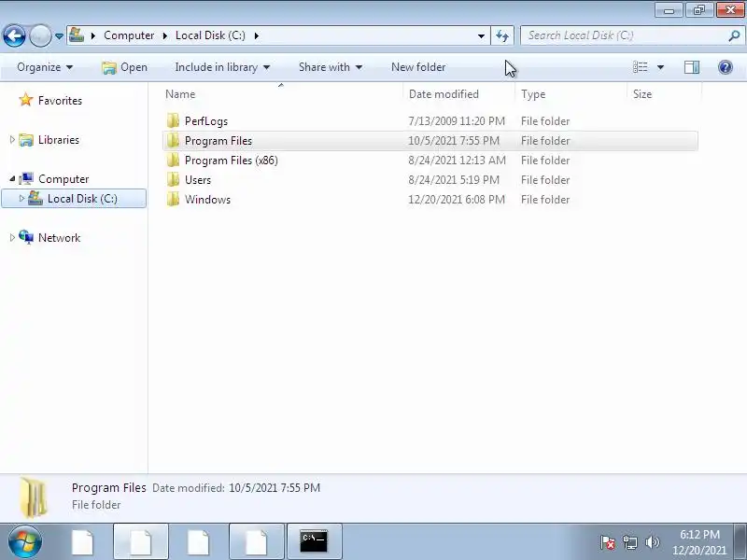Image resolution: width=747 pixels, height=560 pixels.
Task: Click the search magnifier icon
Action: [734, 35]
